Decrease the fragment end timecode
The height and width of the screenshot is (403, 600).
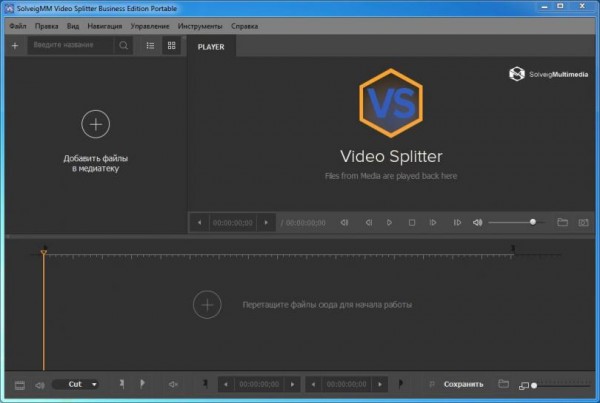[313, 384]
